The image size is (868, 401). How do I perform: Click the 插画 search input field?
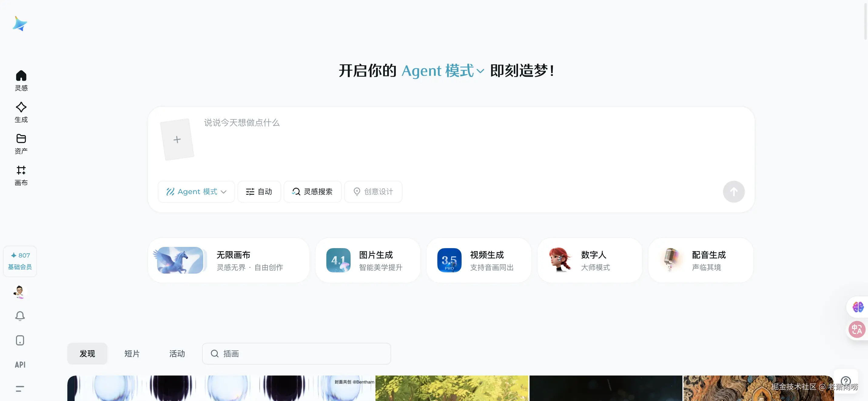(297, 353)
